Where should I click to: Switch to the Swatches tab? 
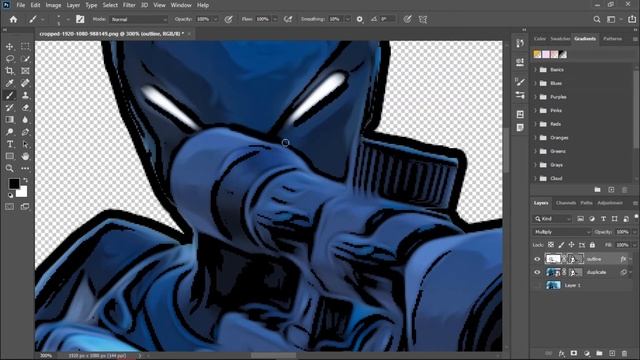(x=560, y=39)
